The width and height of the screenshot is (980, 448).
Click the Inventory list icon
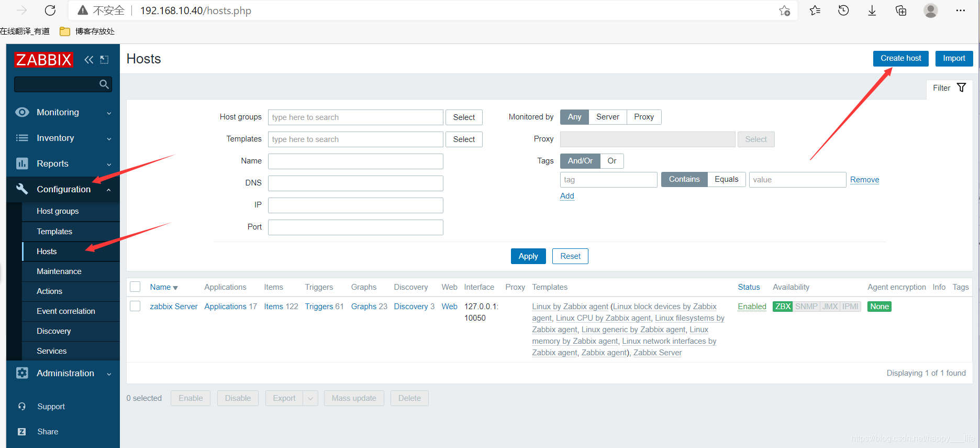pyautogui.click(x=22, y=138)
